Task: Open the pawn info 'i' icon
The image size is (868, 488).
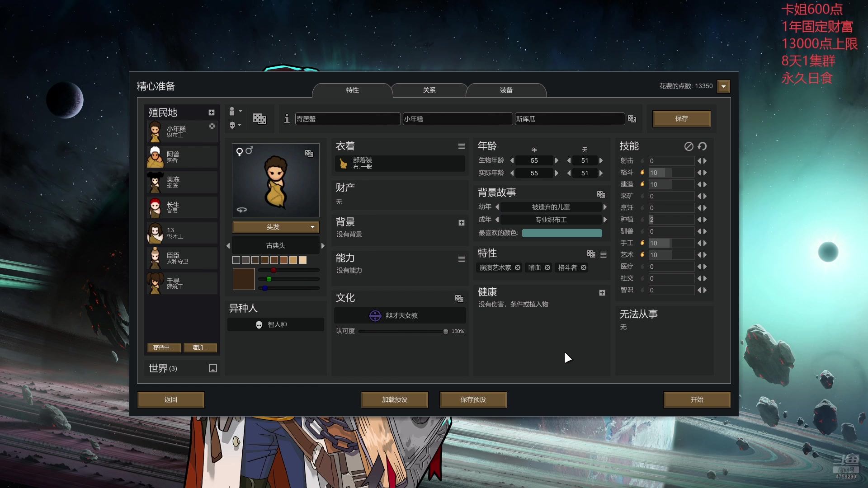Action: [x=287, y=118]
